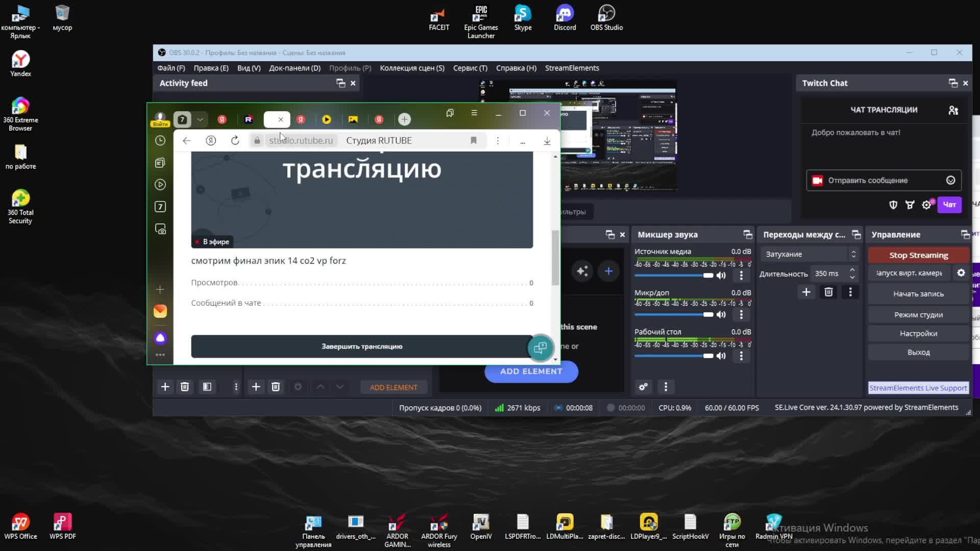Add a scene with the plus button
980x551 pixels.
165,387
